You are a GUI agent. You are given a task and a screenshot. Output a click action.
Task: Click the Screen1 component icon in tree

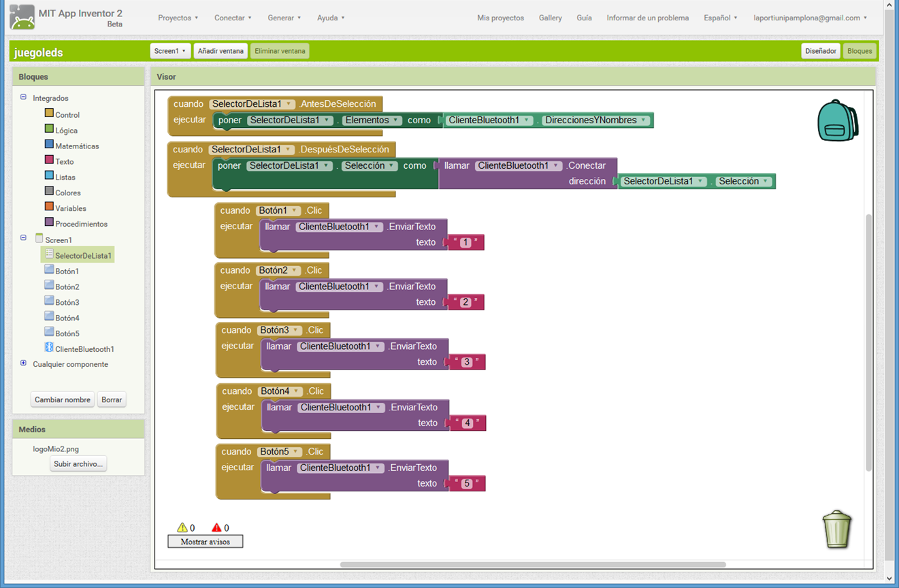(x=39, y=239)
